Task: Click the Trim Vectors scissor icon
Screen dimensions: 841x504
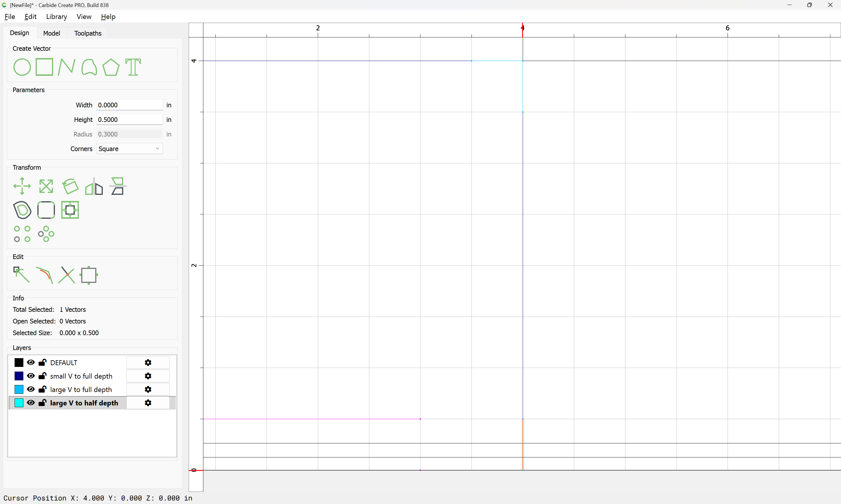Action: click(x=67, y=275)
